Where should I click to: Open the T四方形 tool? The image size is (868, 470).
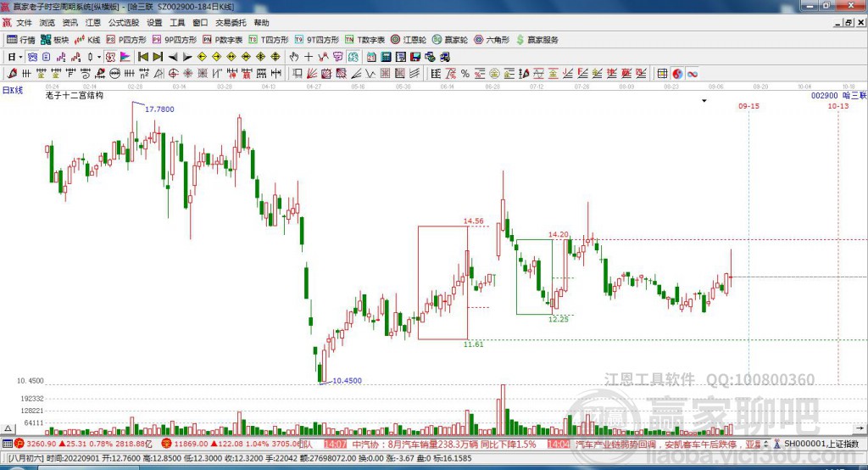tap(269, 40)
